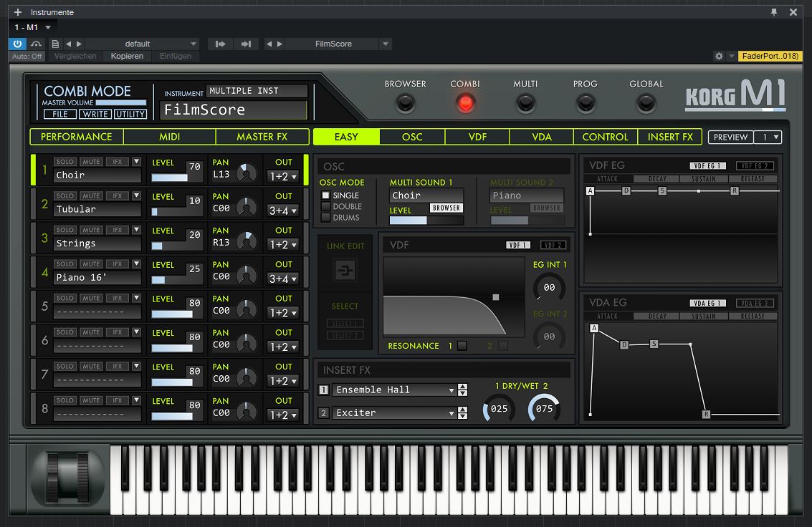The height and width of the screenshot is (527, 812).
Task: Go to previous default preset arrow
Action: (x=68, y=44)
